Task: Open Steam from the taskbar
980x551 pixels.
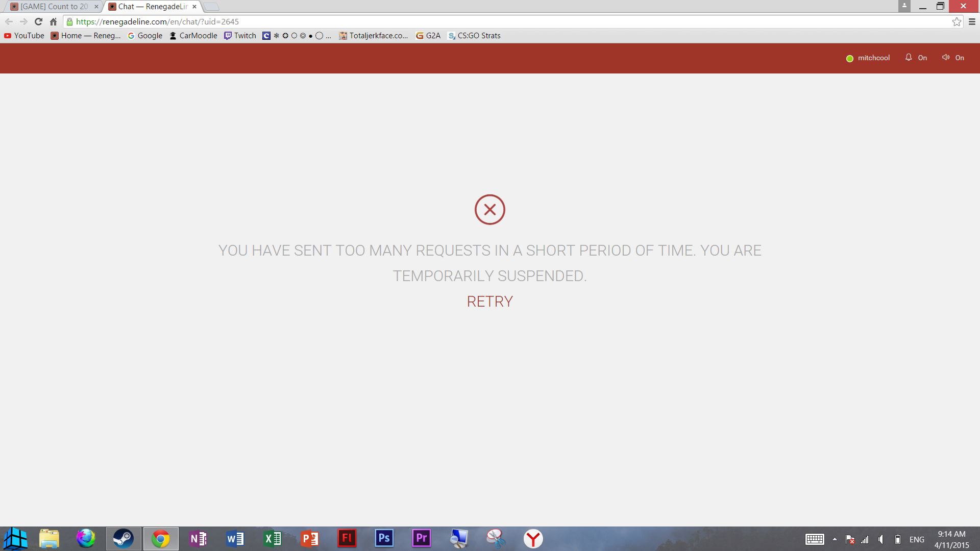Action: coord(123,539)
